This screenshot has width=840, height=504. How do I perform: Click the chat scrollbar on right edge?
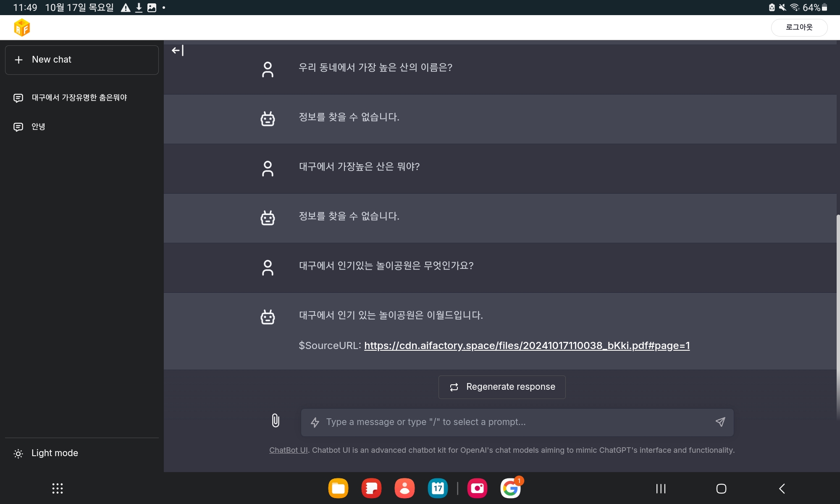[838, 315]
